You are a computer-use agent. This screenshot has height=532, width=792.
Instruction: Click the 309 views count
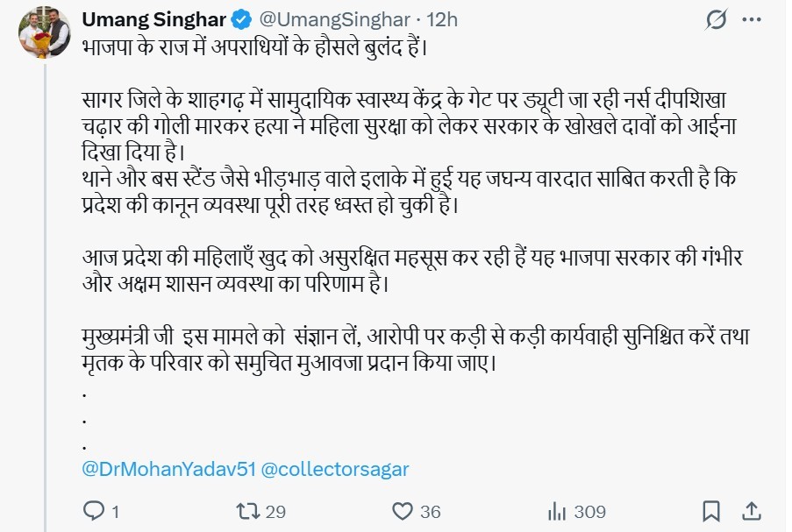click(589, 509)
